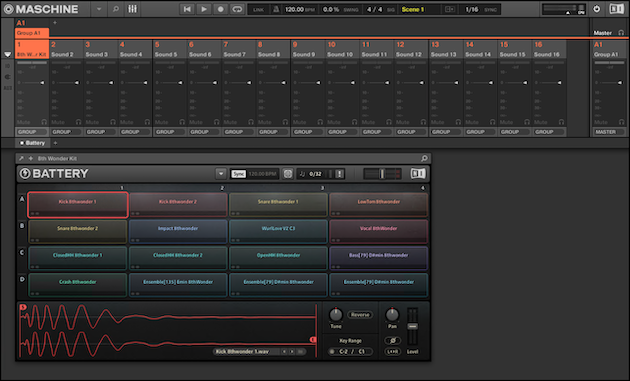Cue Sound 14 with its headphone icon
This screenshot has height=381, width=630.
tap(493, 122)
